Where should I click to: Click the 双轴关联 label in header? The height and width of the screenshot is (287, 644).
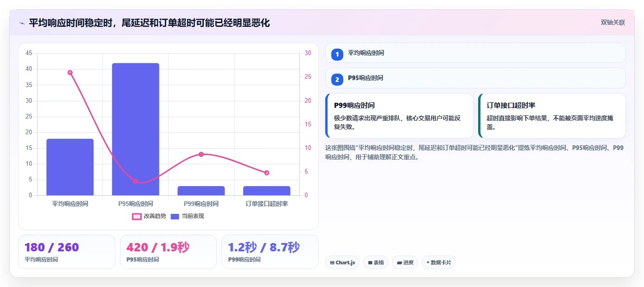pyautogui.click(x=613, y=23)
